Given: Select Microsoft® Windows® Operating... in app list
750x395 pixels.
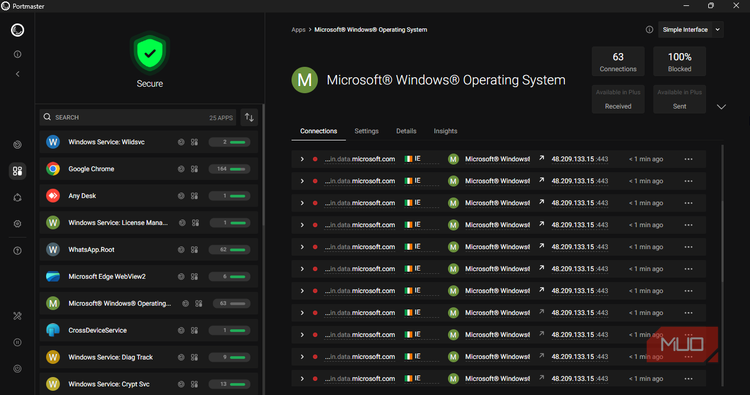Looking at the screenshot, I should tap(149, 303).
